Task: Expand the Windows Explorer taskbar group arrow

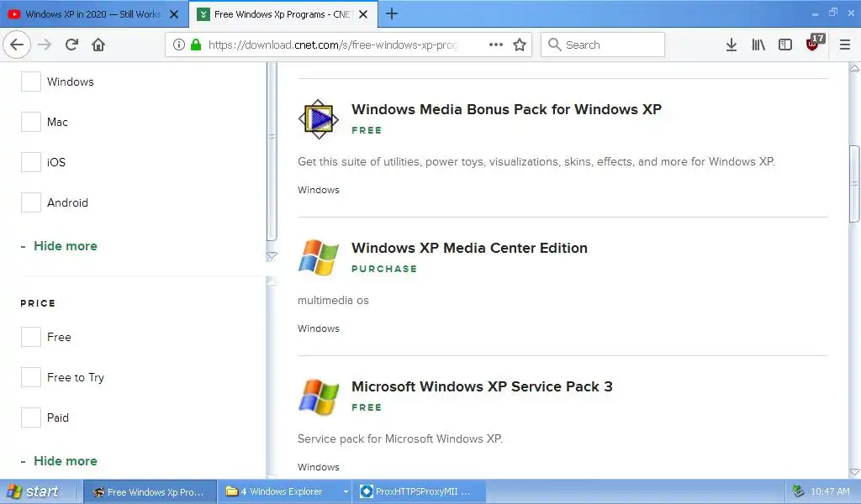Action: 346,492
